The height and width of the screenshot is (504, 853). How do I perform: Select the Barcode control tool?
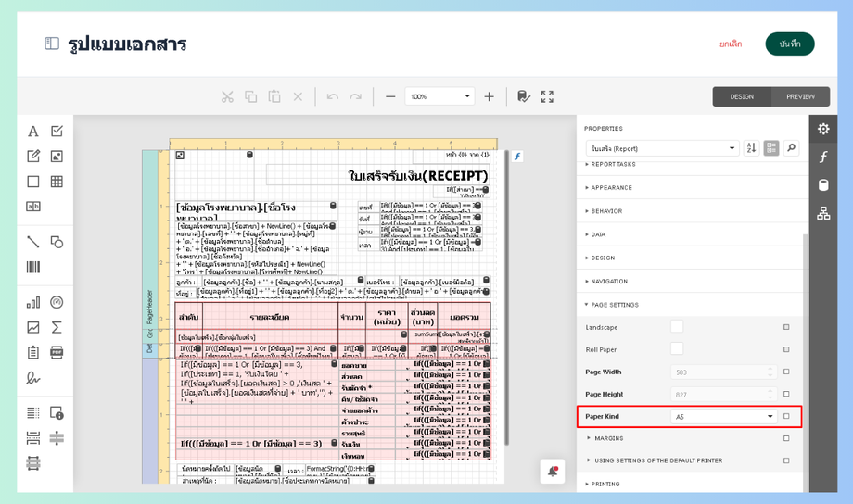[x=33, y=268]
